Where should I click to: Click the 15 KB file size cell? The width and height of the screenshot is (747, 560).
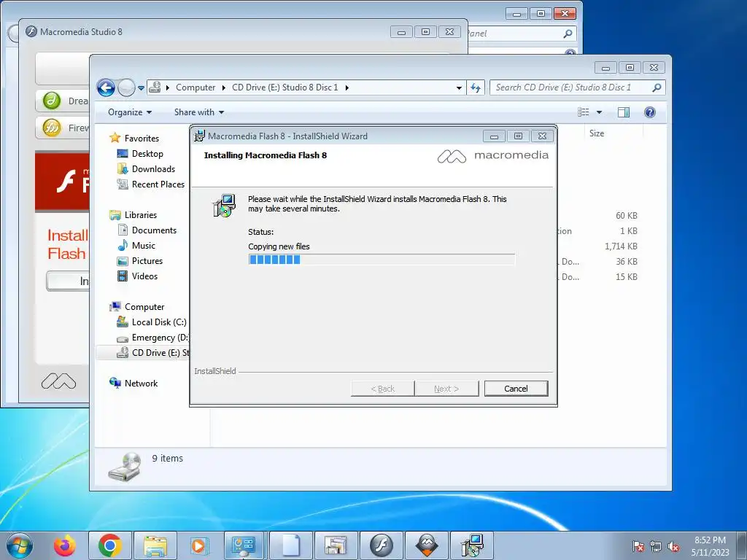626,276
